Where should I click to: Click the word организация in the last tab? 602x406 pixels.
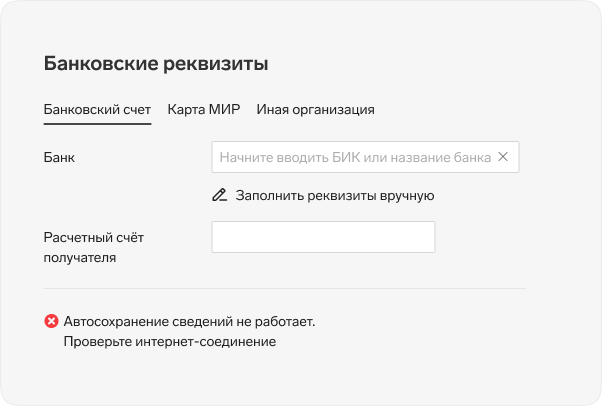tap(333, 110)
